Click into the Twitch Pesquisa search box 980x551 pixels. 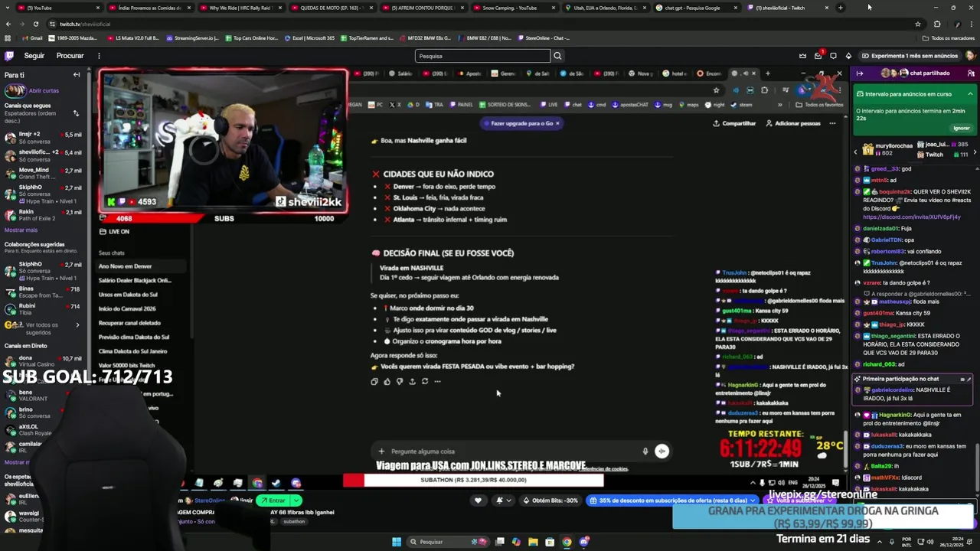coord(482,56)
